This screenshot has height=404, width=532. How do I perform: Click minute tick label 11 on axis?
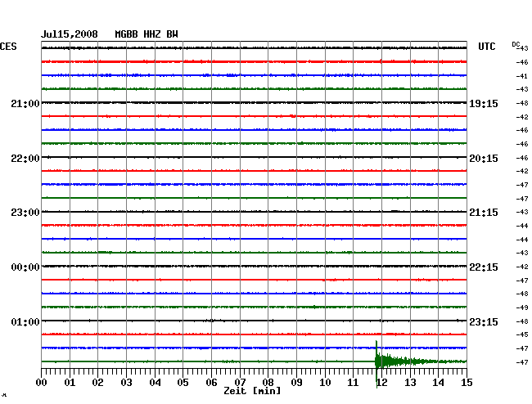point(354,382)
